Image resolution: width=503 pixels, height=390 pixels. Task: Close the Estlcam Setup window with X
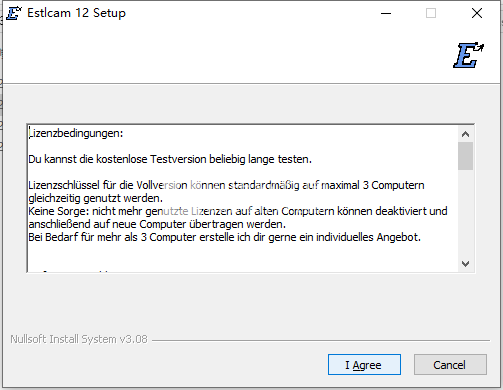(x=477, y=13)
